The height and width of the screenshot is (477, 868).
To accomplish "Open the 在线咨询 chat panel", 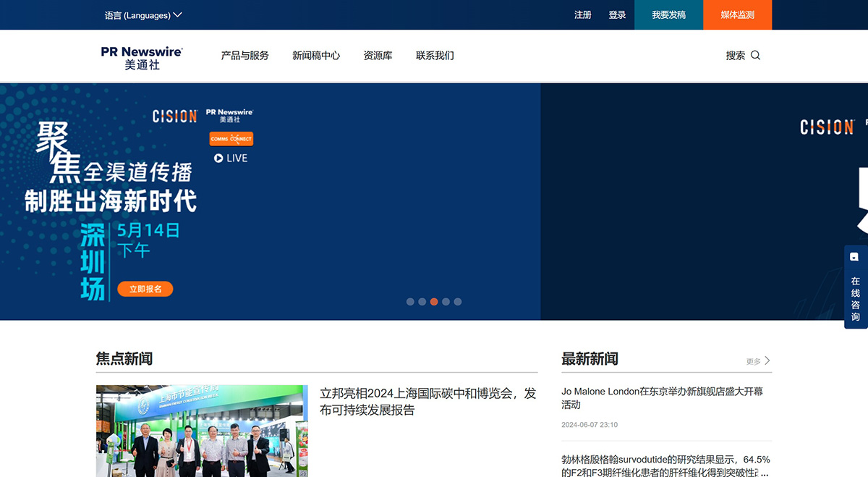I will (x=855, y=297).
